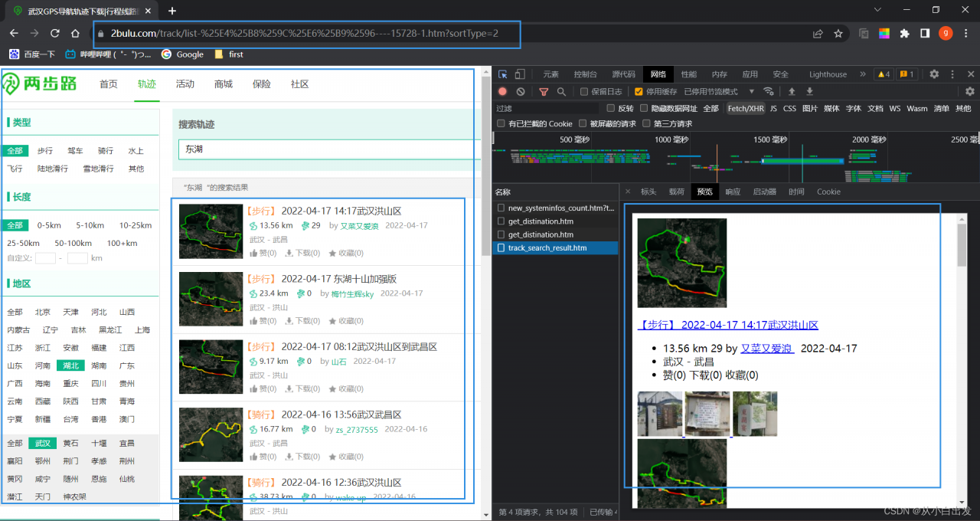Export HAR file with the download arrow
Image resolution: width=980 pixels, height=521 pixels.
(x=809, y=91)
